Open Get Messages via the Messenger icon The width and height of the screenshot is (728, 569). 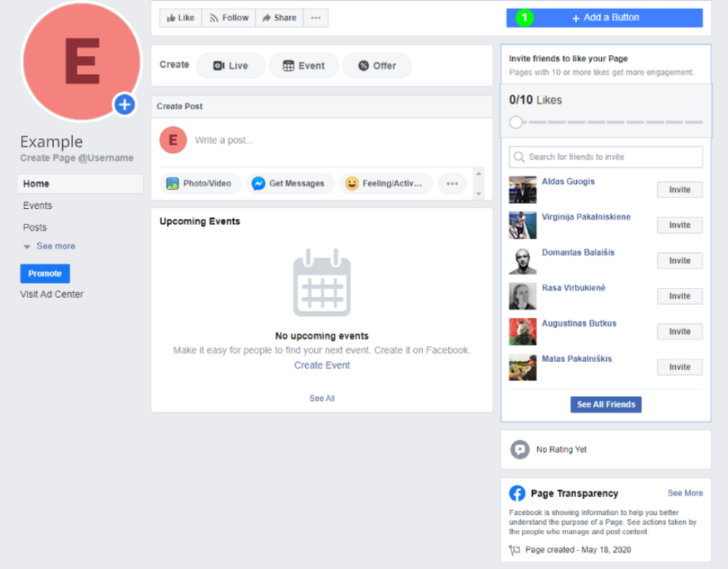[x=258, y=183]
